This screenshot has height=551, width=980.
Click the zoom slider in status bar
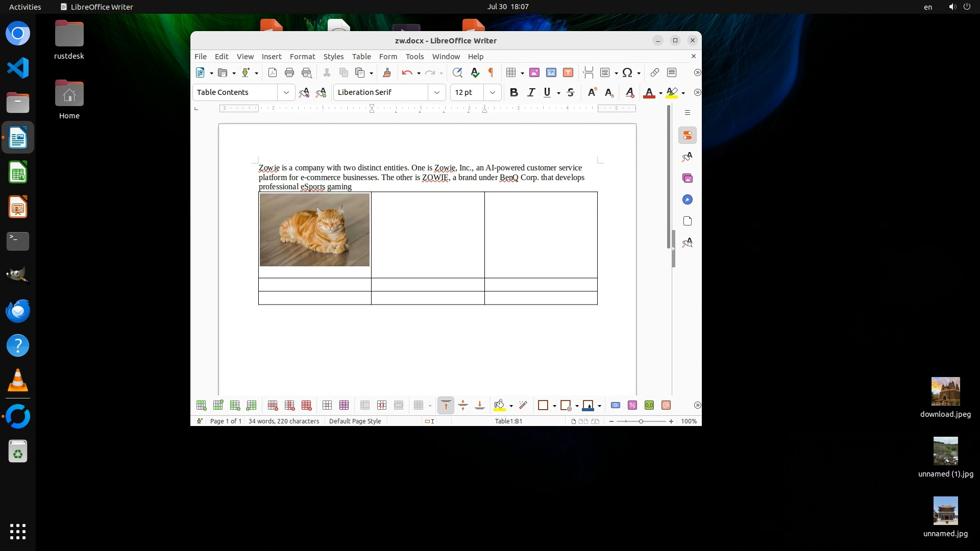(x=641, y=421)
